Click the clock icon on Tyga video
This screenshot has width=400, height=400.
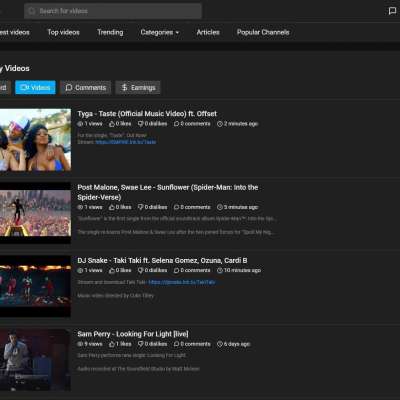[x=220, y=124]
